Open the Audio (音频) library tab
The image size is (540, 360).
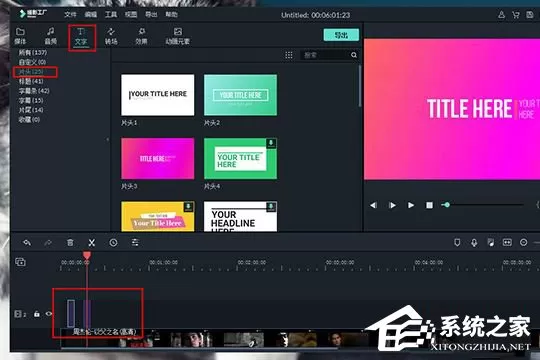tap(50, 36)
